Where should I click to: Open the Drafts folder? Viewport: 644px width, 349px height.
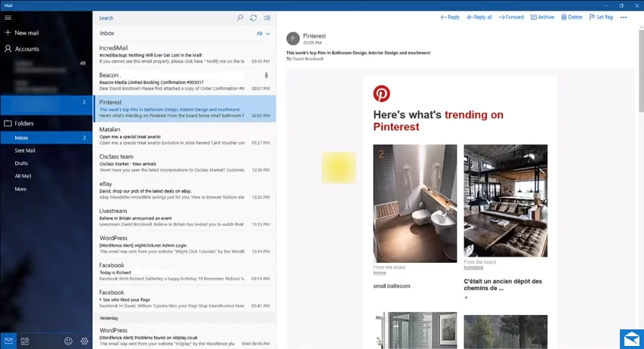[22, 163]
